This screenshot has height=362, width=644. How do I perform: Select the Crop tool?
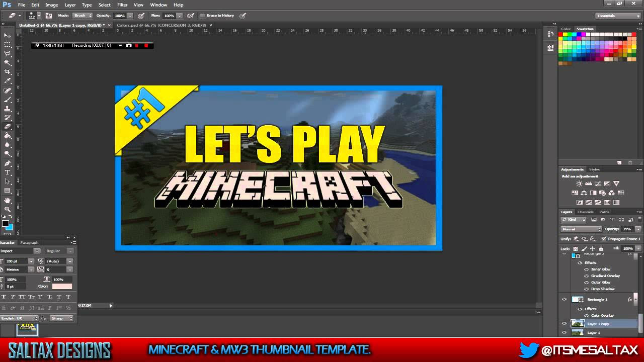[8, 72]
